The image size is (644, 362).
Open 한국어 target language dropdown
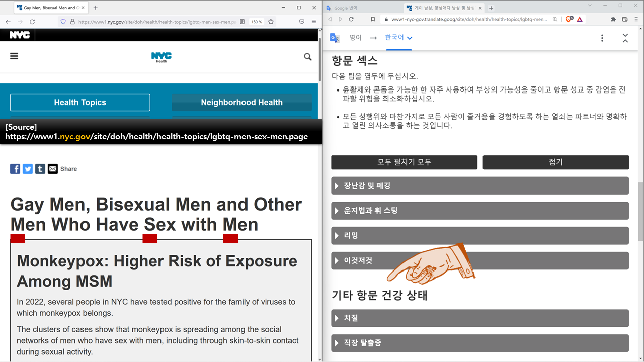click(x=398, y=38)
